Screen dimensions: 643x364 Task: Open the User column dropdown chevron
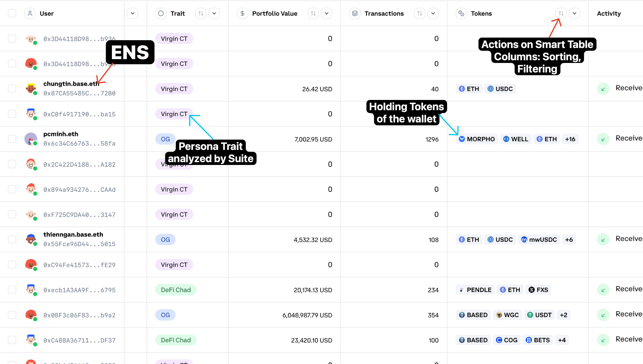(133, 14)
